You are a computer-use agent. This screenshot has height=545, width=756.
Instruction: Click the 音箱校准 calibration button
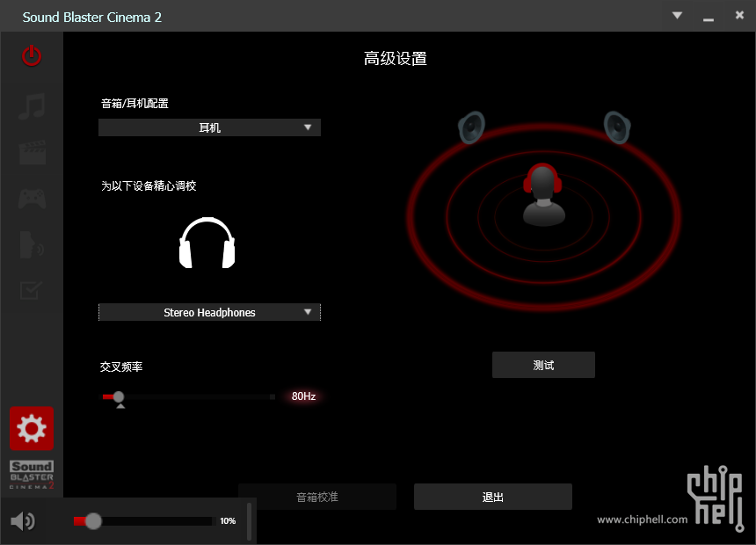[317, 497]
